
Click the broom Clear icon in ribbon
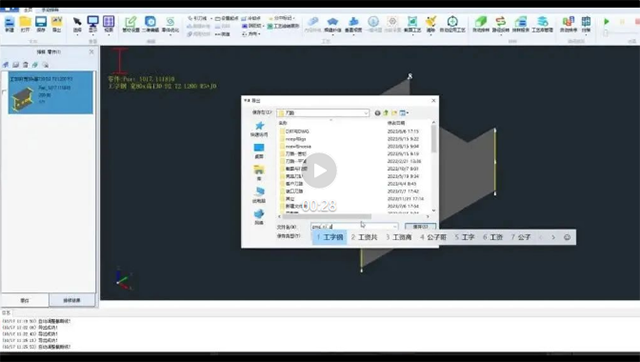click(x=431, y=24)
